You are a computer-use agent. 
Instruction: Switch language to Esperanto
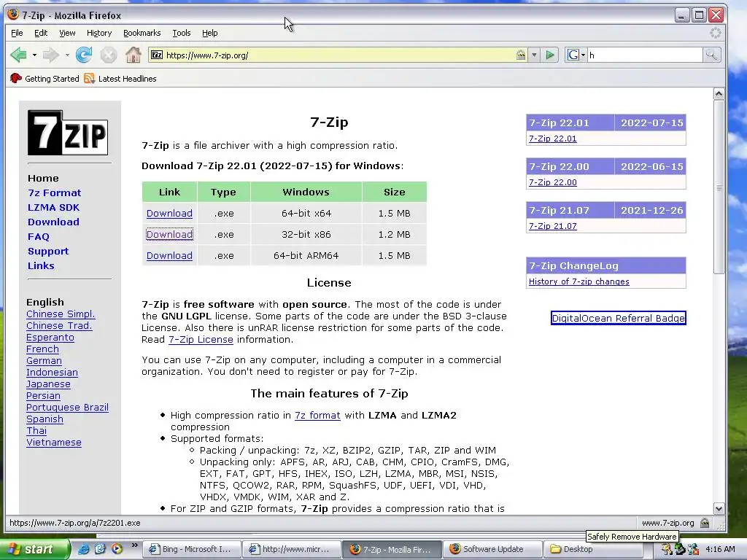[x=50, y=338]
